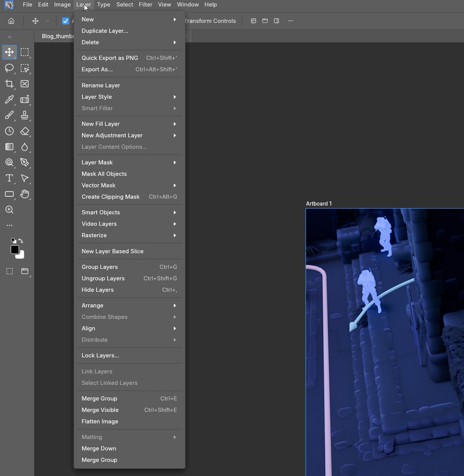Open the Image menu

click(x=62, y=5)
